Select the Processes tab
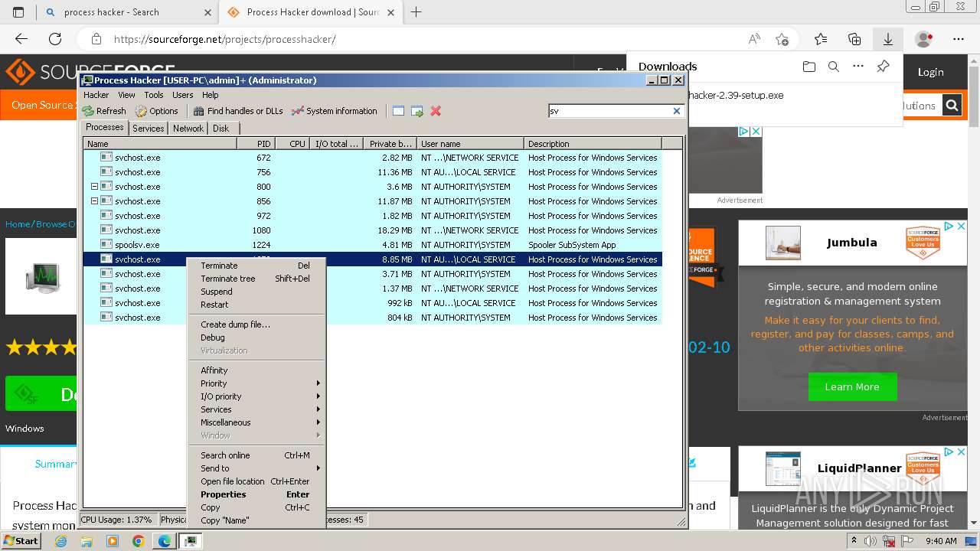The width and height of the screenshot is (980, 551). pyautogui.click(x=105, y=128)
